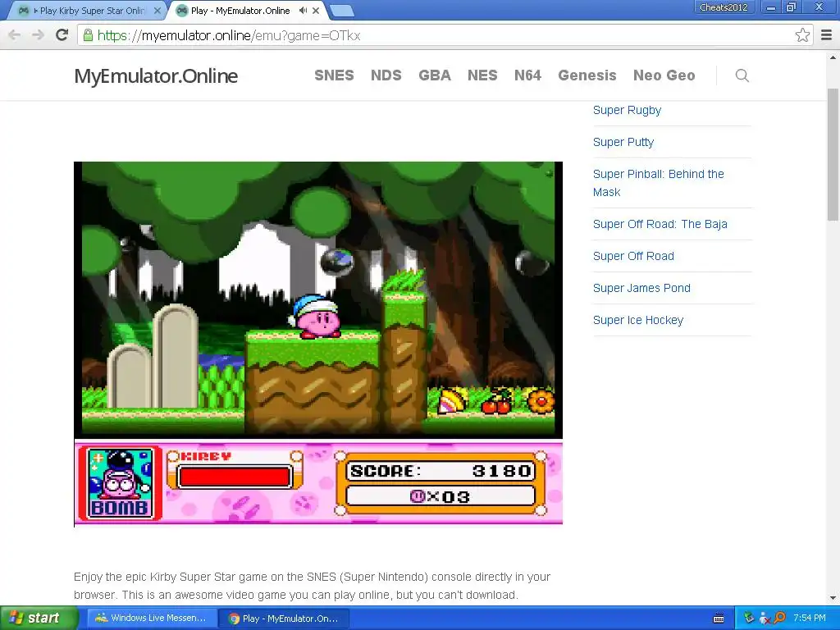Open the Chrome hamburger menu

827,35
